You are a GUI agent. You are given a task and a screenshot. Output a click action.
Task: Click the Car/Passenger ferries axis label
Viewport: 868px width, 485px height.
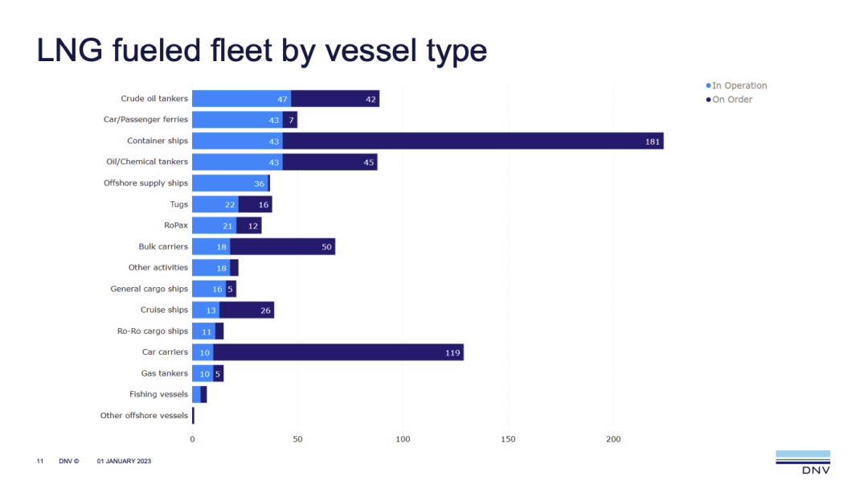[145, 120]
